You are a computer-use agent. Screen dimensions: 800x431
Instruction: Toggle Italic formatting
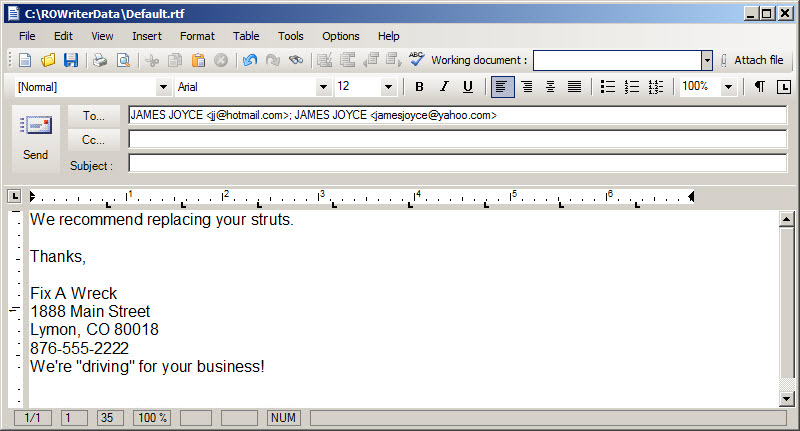[444, 87]
